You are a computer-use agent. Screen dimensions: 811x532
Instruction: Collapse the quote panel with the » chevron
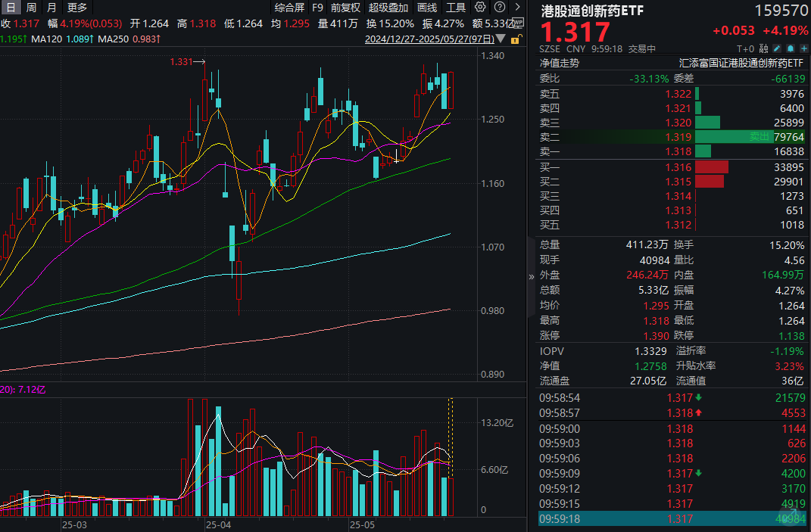pos(531,276)
